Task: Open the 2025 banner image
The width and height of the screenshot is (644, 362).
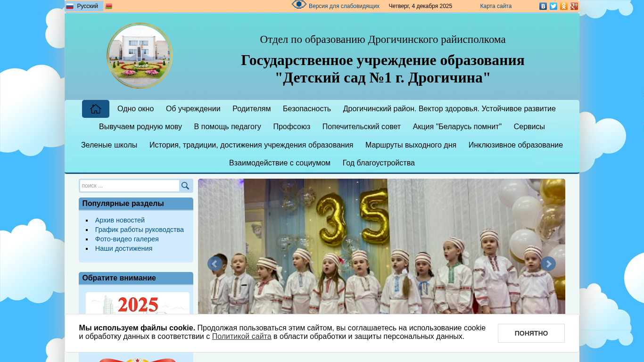Action: tap(138, 304)
